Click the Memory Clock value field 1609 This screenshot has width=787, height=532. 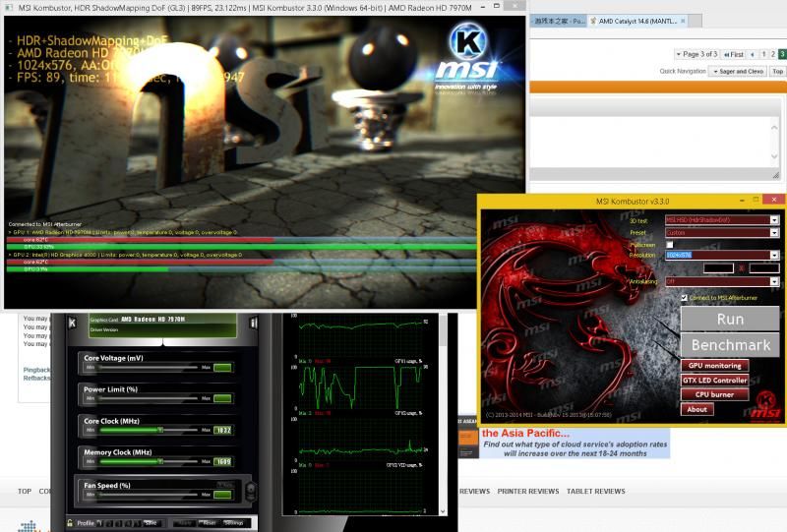tap(223, 461)
